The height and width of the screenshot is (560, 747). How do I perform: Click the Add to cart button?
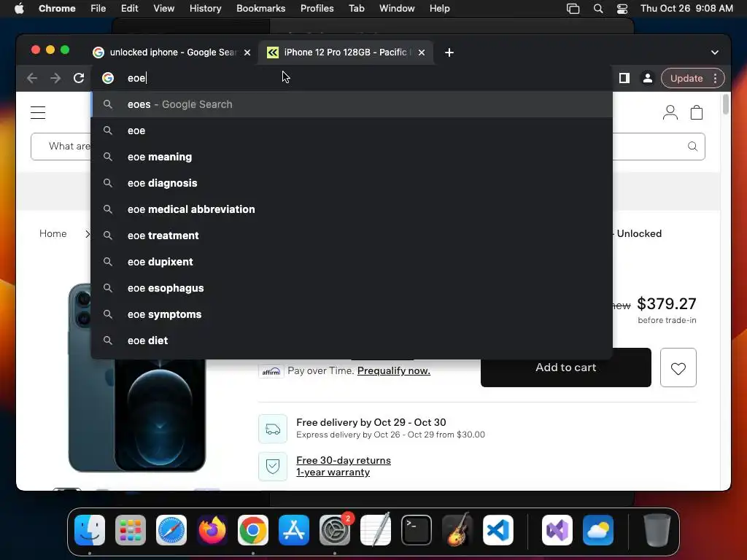pos(566,367)
